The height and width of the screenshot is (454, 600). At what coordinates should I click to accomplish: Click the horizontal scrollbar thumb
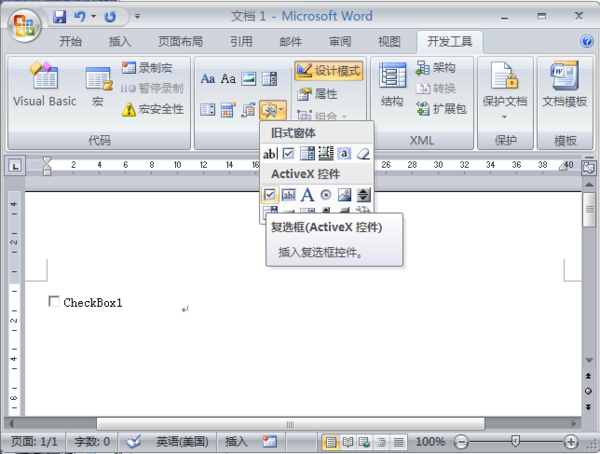pos(290,424)
